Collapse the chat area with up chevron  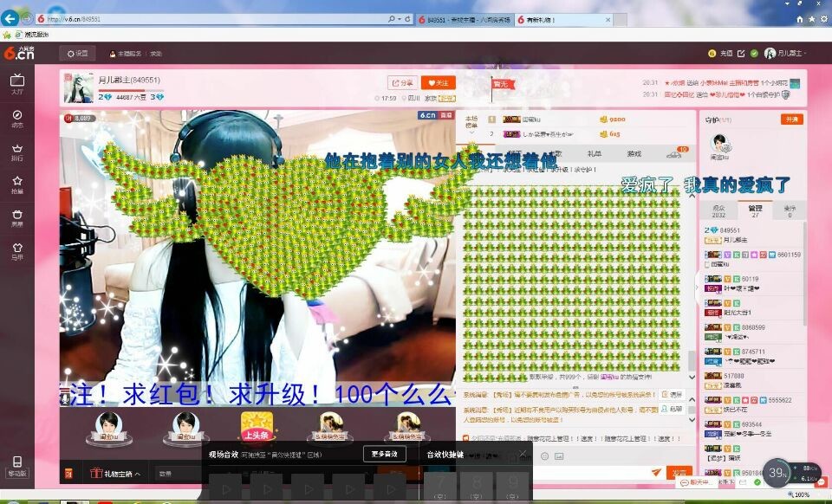pyautogui.click(x=692, y=196)
